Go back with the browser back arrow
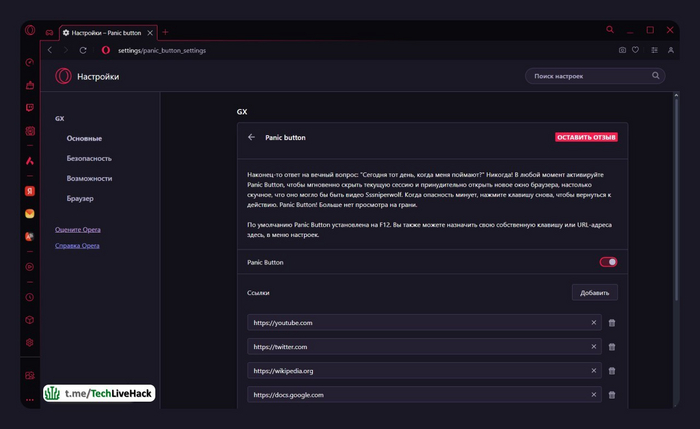The width and height of the screenshot is (700, 429). click(x=50, y=50)
